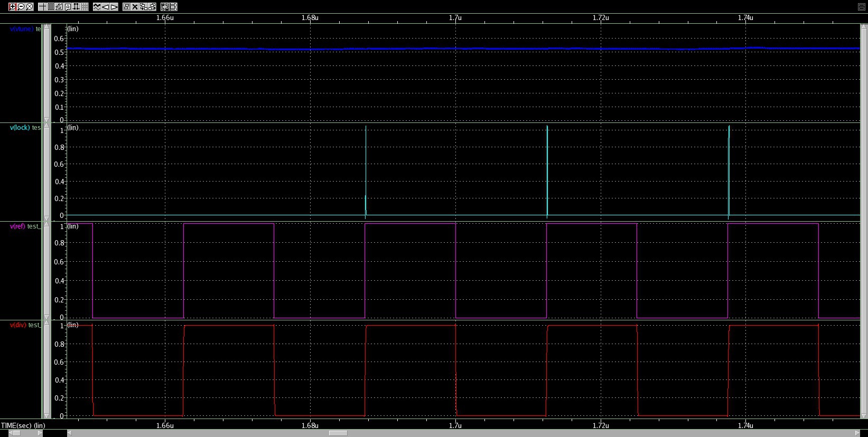Click the vertical bars cursor icon
The width and height of the screenshot is (868, 437).
click(51, 7)
